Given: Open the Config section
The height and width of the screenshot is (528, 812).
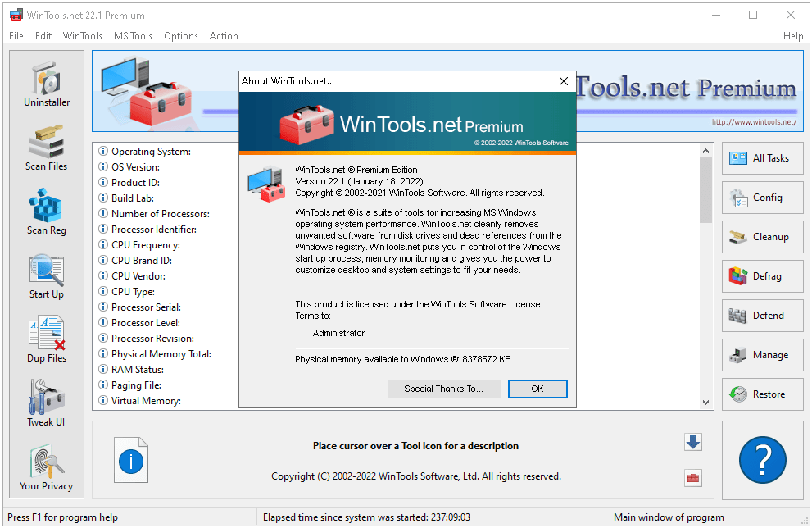Looking at the screenshot, I should 762,198.
